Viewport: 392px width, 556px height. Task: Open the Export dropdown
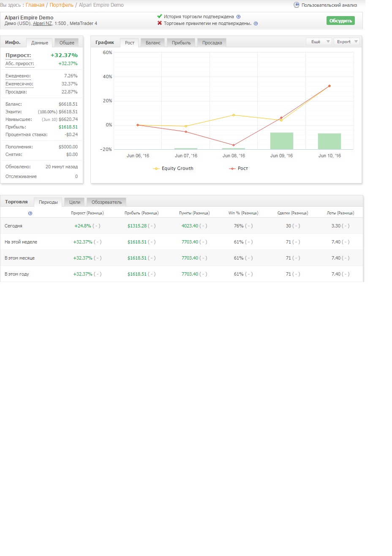click(x=347, y=41)
